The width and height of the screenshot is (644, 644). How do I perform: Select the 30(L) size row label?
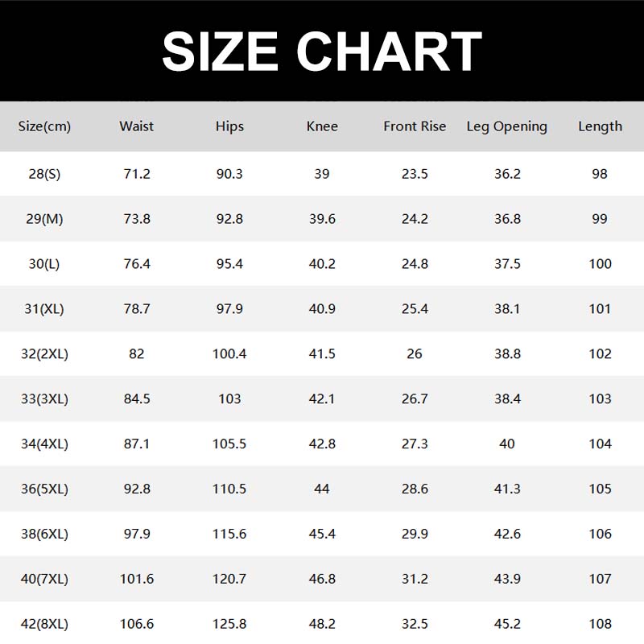(x=44, y=264)
